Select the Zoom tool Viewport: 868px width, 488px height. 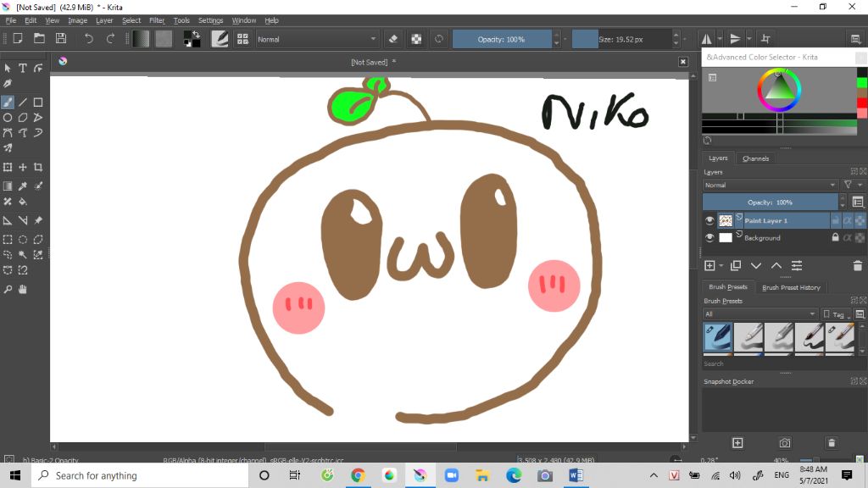click(8, 290)
